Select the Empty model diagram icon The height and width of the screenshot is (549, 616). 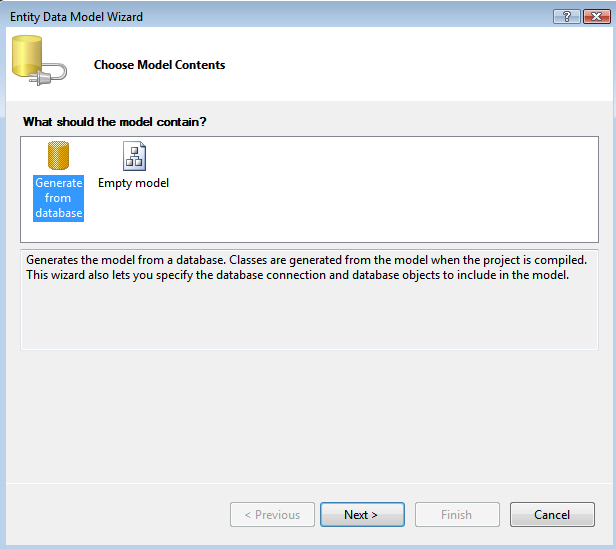pos(133,156)
